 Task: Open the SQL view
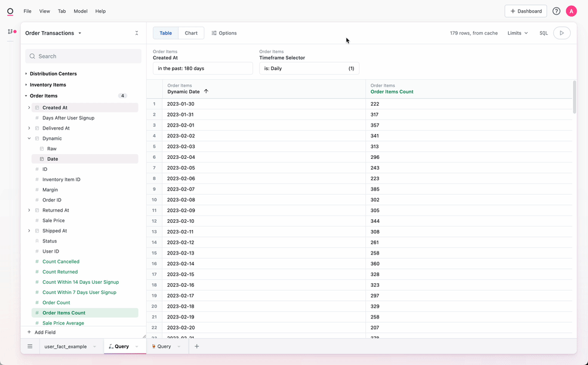click(543, 33)
